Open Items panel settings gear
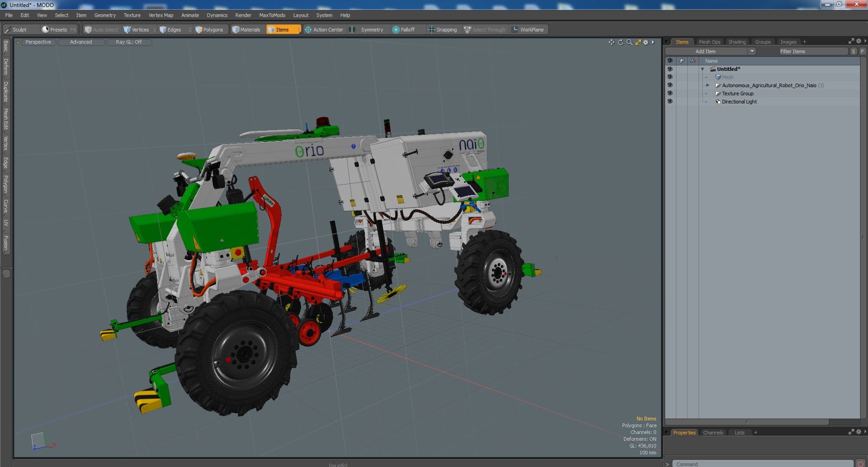Image resolution: width=868 pixels, height=467 pixels. pos(859,41)
